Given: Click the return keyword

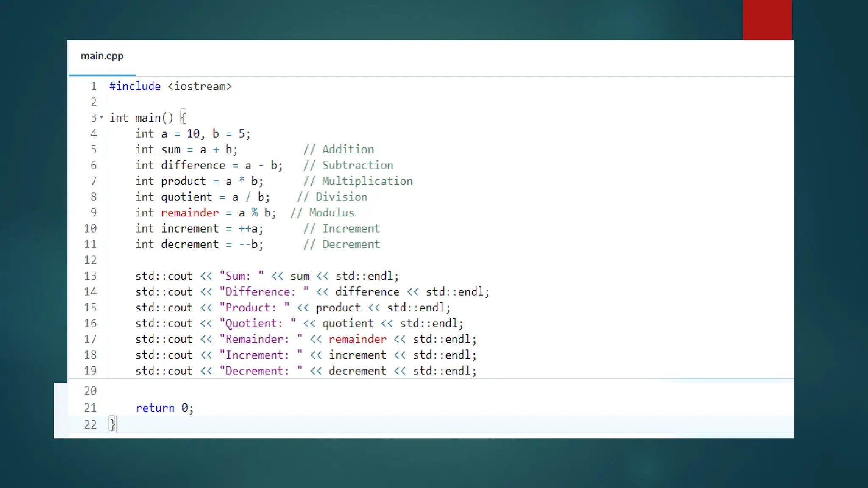Looking at the screenshot, I should [x=155, y=408].
